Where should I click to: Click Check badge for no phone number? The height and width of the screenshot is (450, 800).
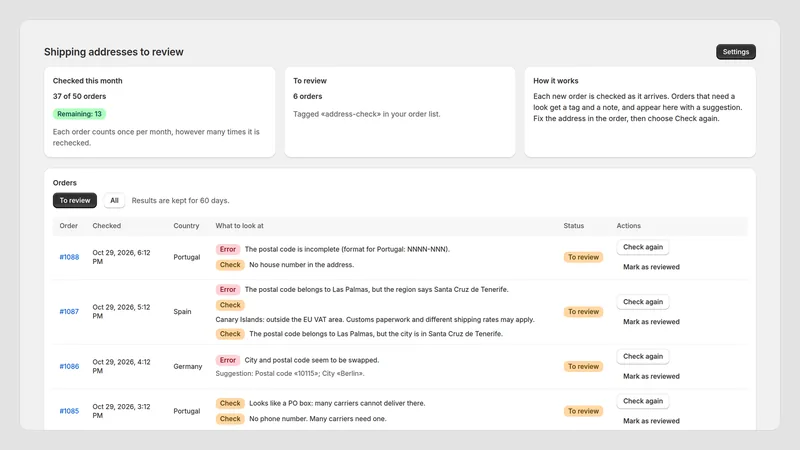230,418
